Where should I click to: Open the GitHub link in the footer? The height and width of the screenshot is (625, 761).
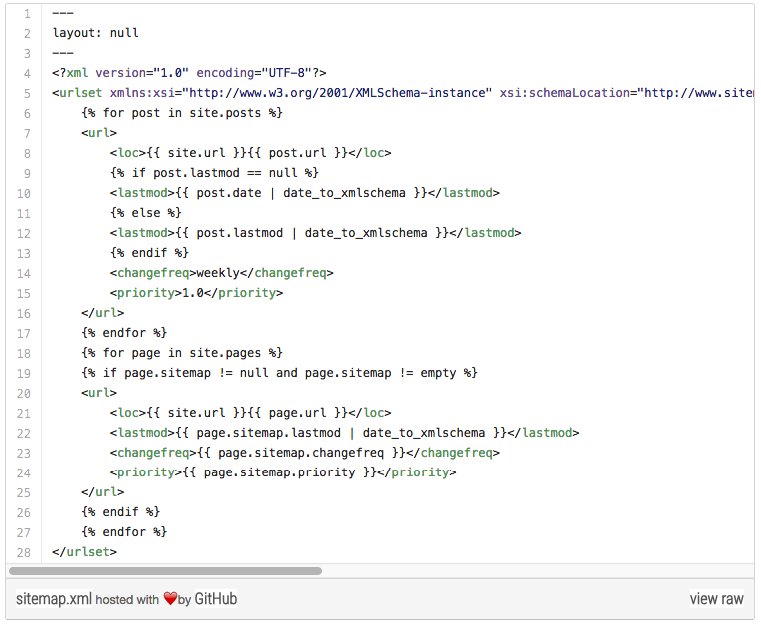[x=215, y=599]
